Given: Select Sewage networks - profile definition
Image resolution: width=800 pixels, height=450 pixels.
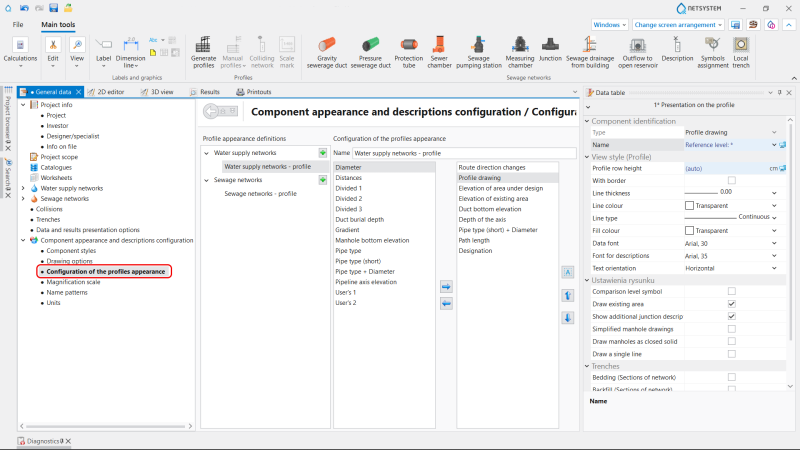Looking at the screenshot, I should 260,193.
